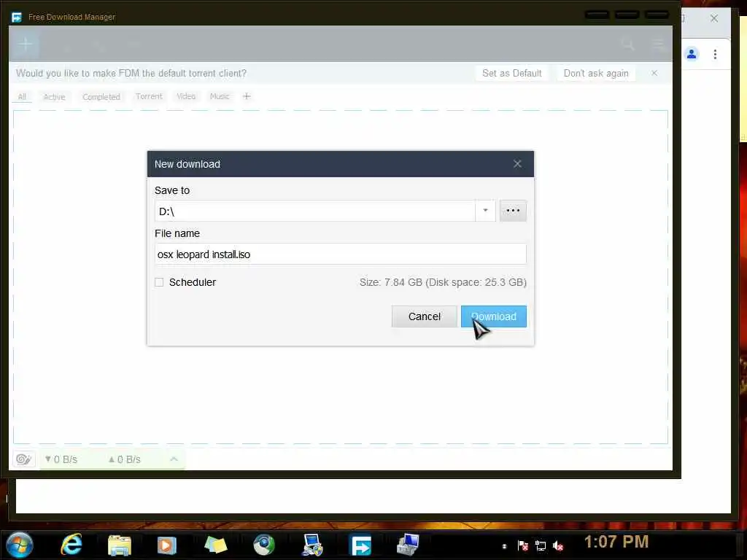Click the muted volume tray icon

click(x=558, y=545)
